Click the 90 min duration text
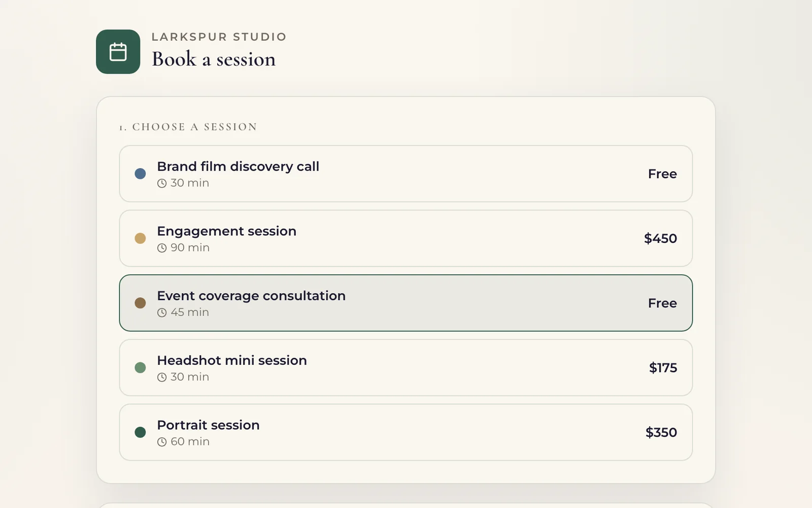 [190, 247]
